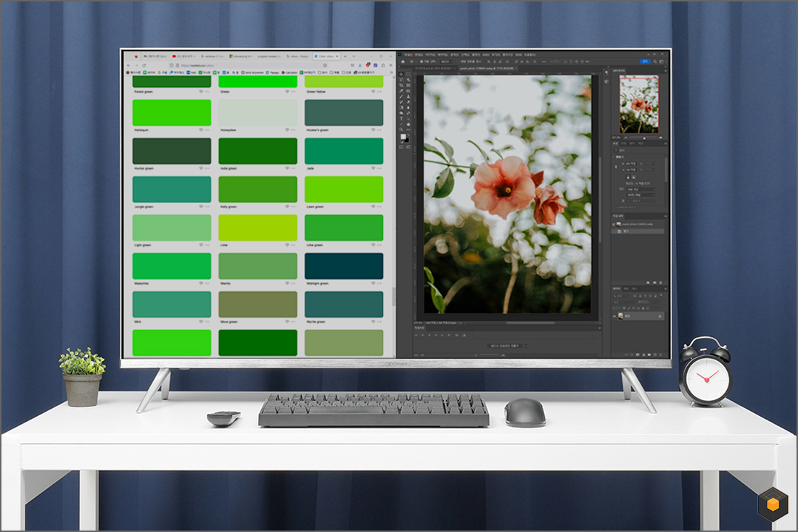Open the more options menu under Jade
Screen dimensions: 798x532
379,168
